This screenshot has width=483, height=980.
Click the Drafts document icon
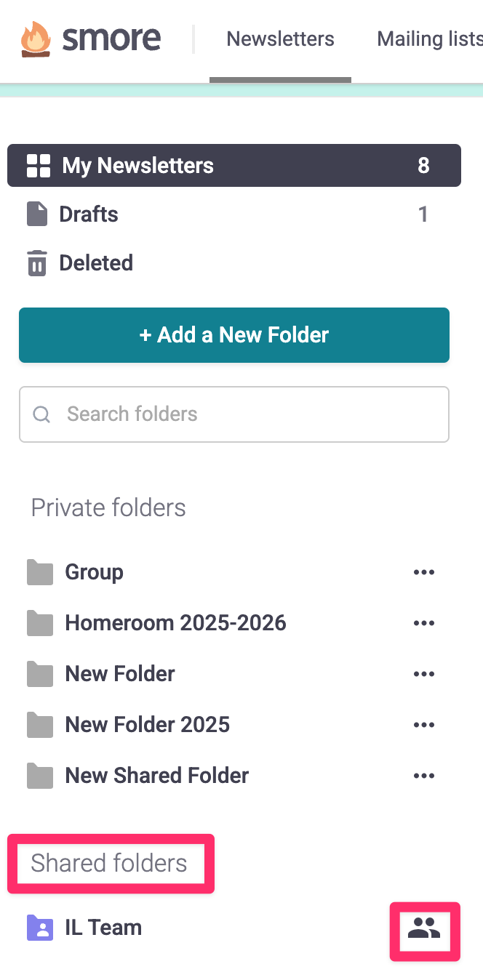(37, 214)
